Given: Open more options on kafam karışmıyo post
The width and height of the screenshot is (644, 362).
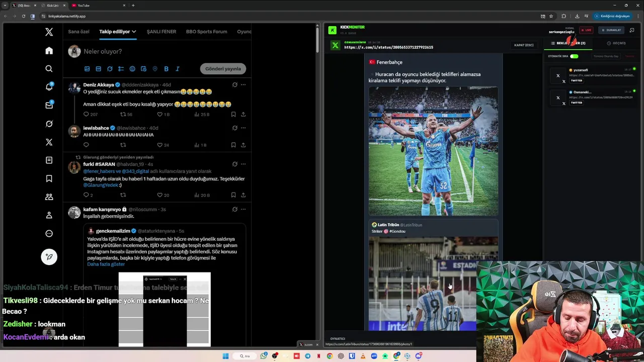Looking at the screenshot, I should click(243, 209).
